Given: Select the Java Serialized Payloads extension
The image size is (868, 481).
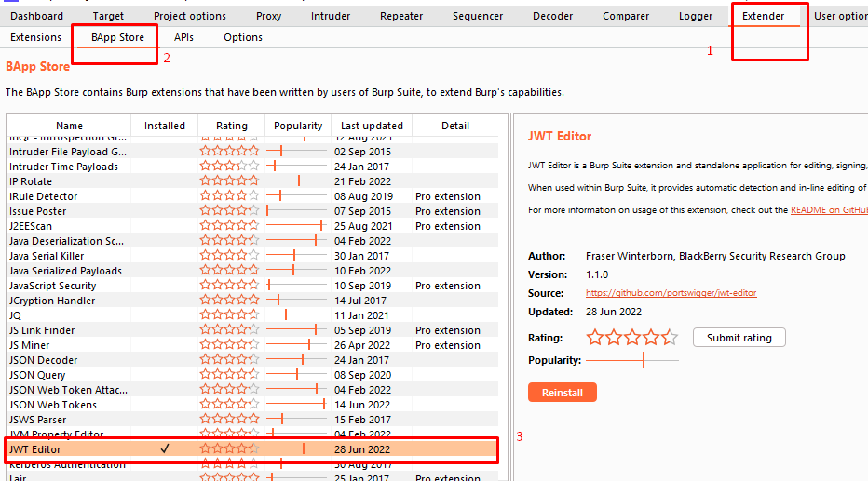Looking at the screenshot, I should click(252, 271).
